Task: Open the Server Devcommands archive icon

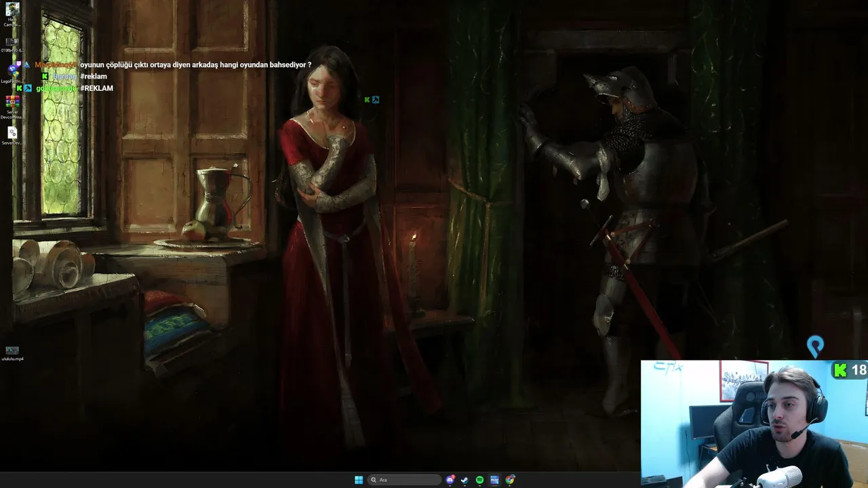Action: click(x=12, y=106)
